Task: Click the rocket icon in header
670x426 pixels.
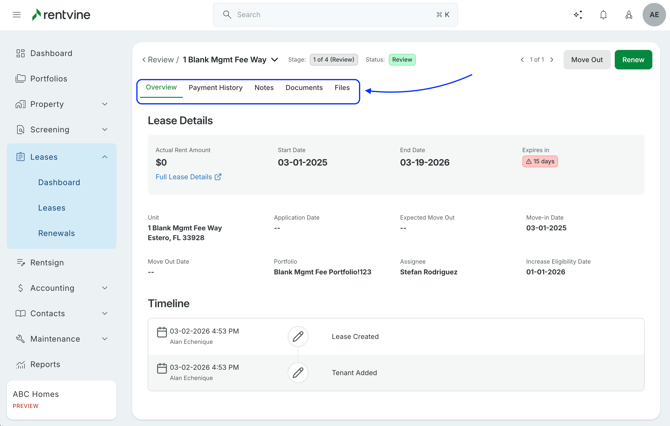Action: point(628,15)
